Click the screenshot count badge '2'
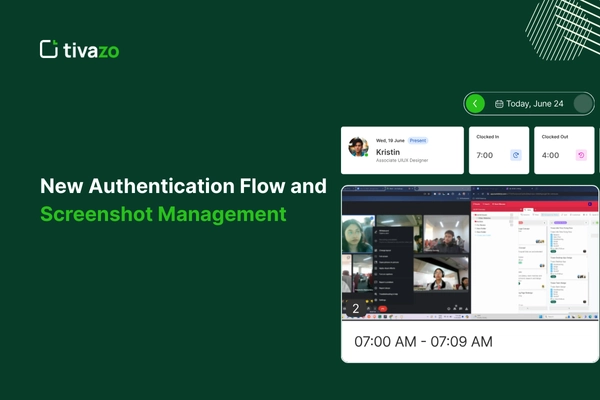Screen dimensions: 600x400 coord(355,309)
